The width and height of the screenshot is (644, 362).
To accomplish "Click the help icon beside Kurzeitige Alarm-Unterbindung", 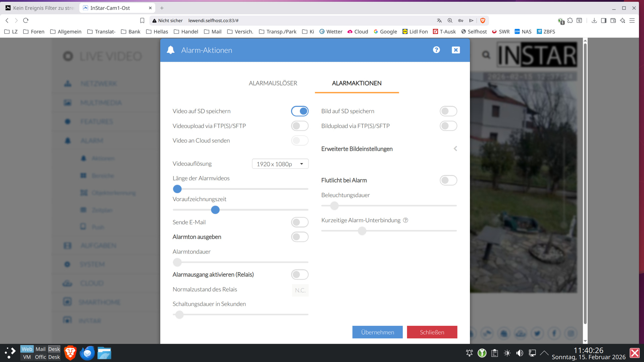I will pyautogui.click(x=406, y=220).
